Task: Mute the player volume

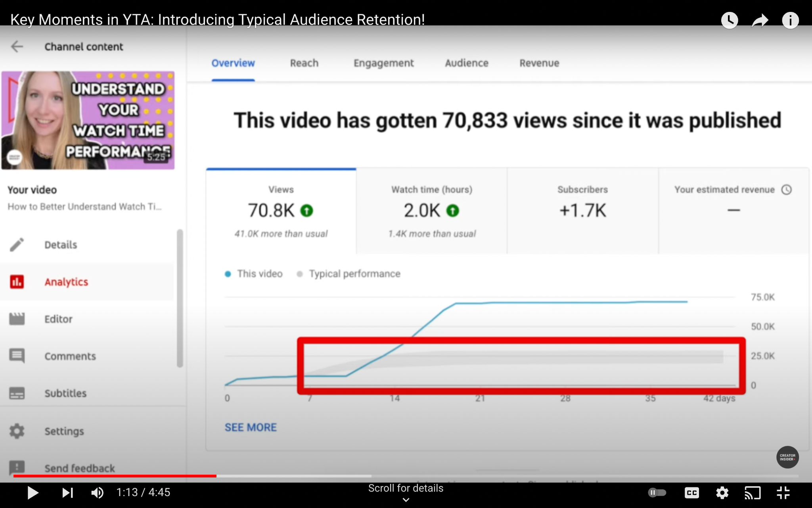Action: pos(98,493)
